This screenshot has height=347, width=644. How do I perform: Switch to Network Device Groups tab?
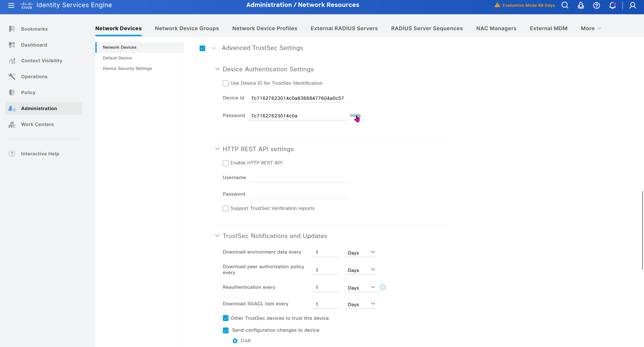click(x=187, y=28)
